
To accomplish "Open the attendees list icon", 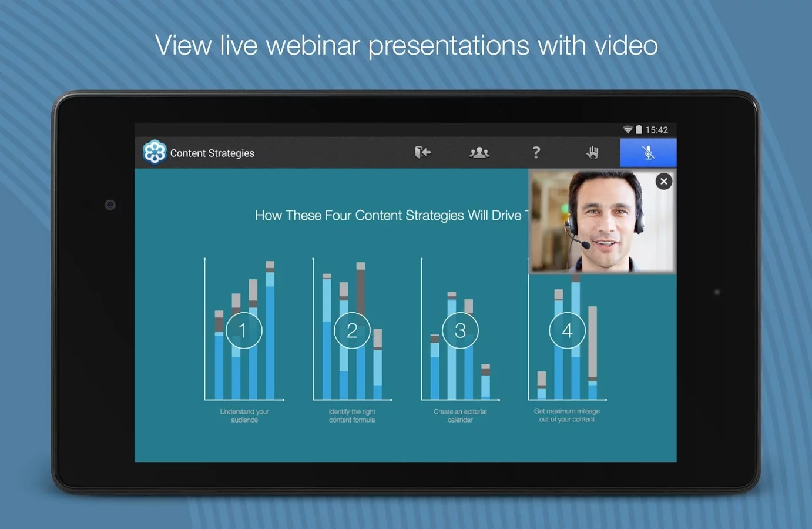I will 479,153.
